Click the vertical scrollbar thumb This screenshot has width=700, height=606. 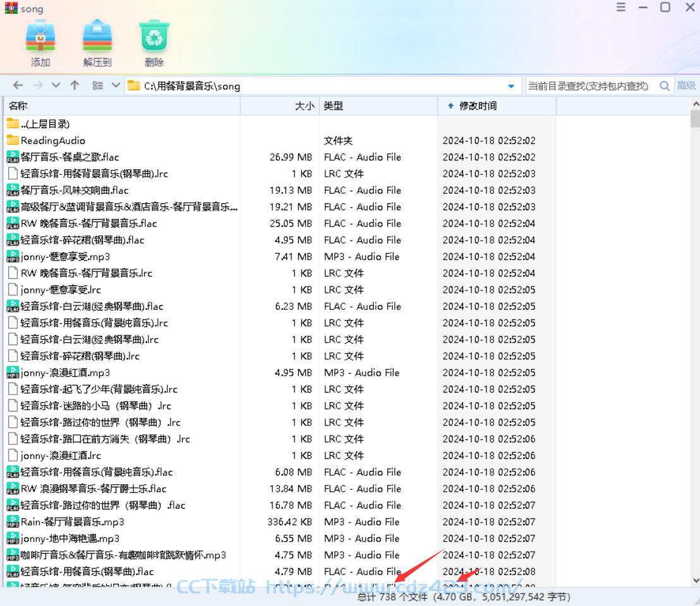click(x=695, y=119)
